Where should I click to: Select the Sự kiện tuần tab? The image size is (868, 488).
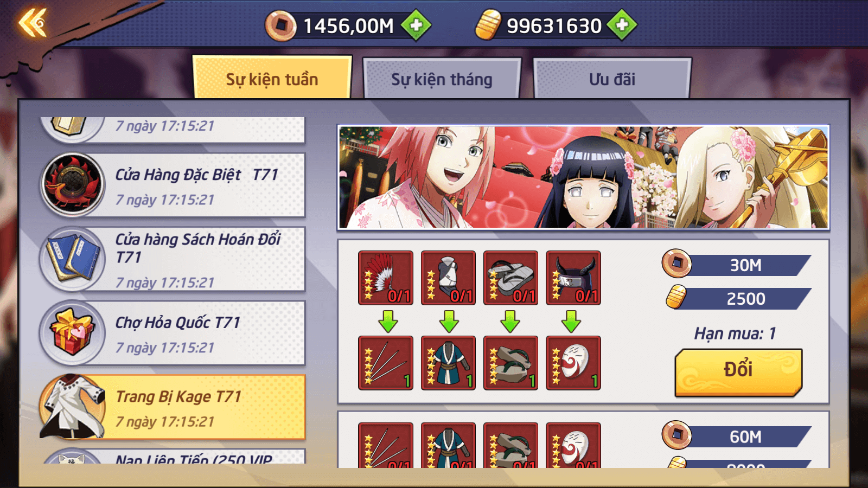point(272,78)
